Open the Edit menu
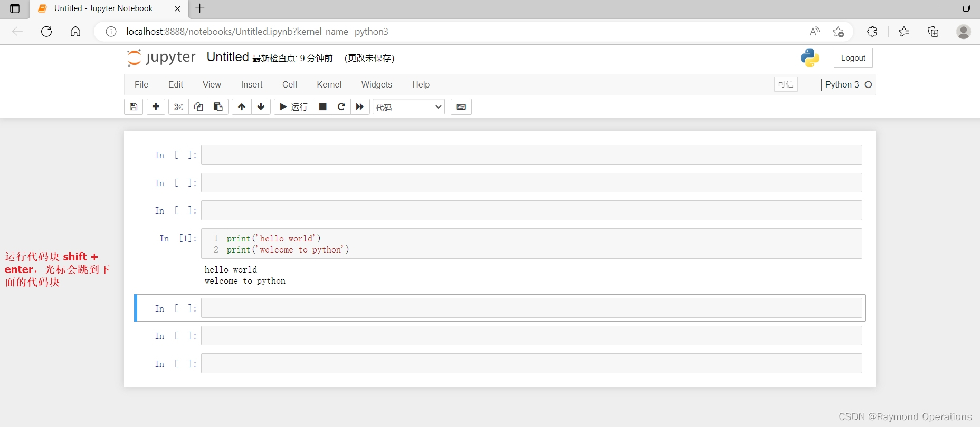The height and width of the screenshot is (427, 980). [x=176, y=84]
